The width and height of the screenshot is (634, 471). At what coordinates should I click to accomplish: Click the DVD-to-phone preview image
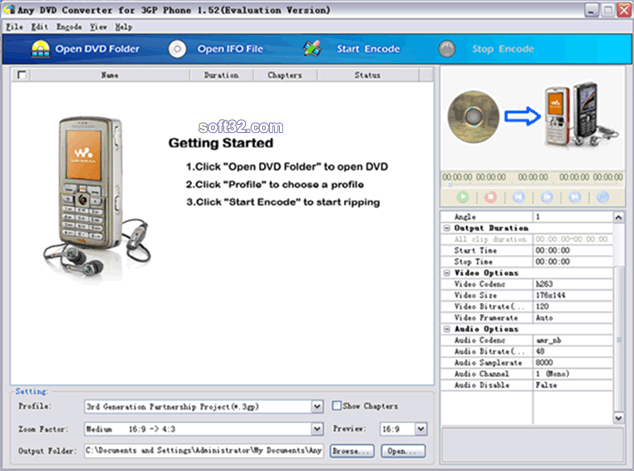pos(533,118)
